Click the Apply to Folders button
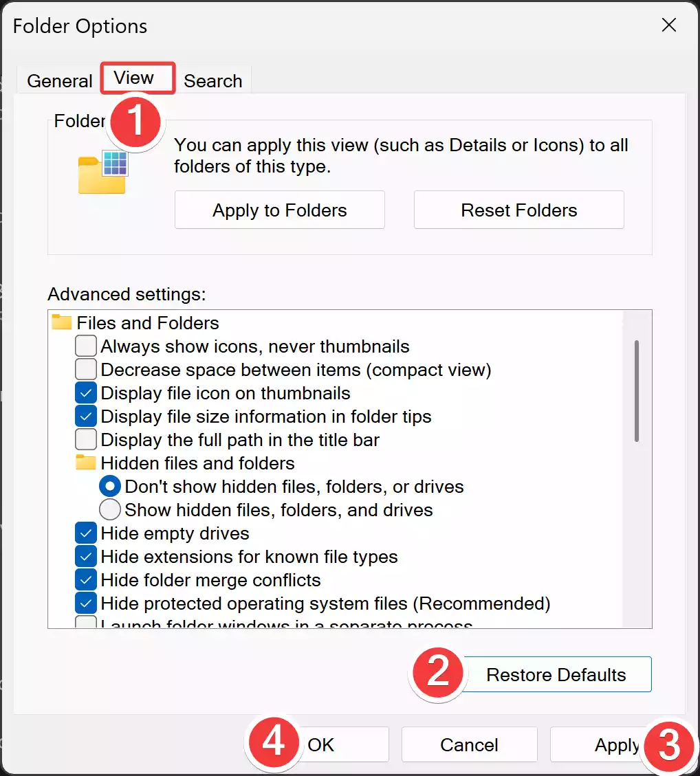Viewport: 700px width, 776px height. (279, 210)
